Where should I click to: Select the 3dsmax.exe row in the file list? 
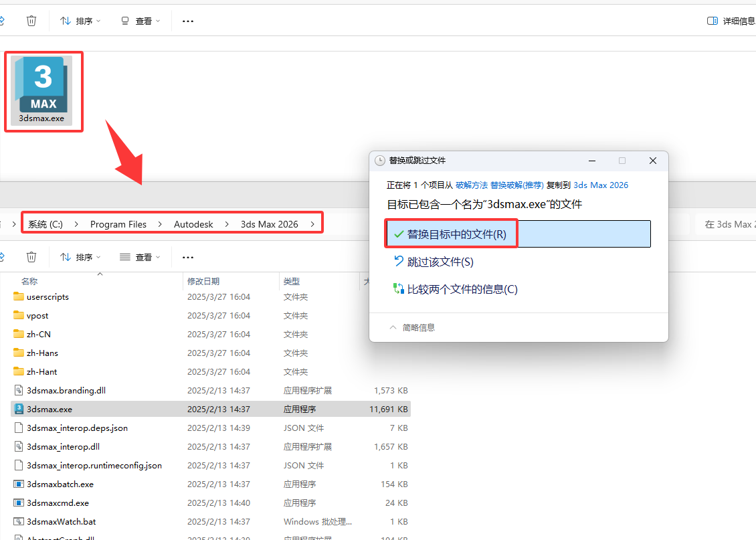click(x=211, y=409)
